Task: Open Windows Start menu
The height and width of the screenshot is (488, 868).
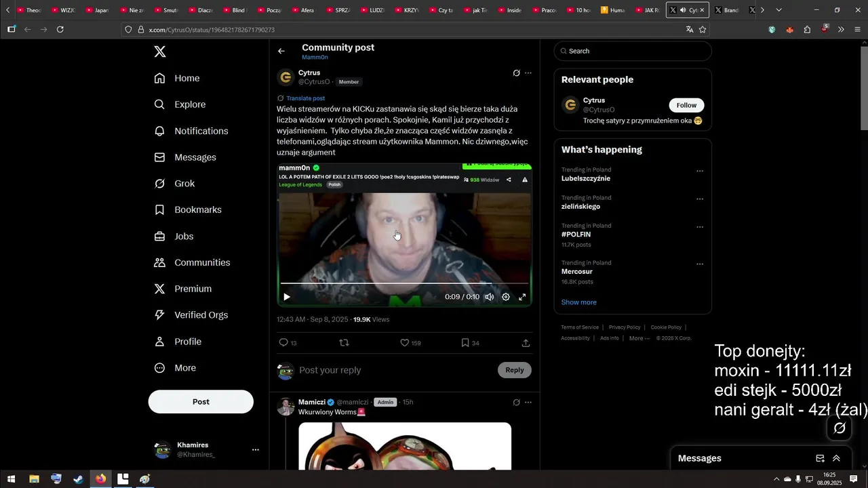Action: 11,479
